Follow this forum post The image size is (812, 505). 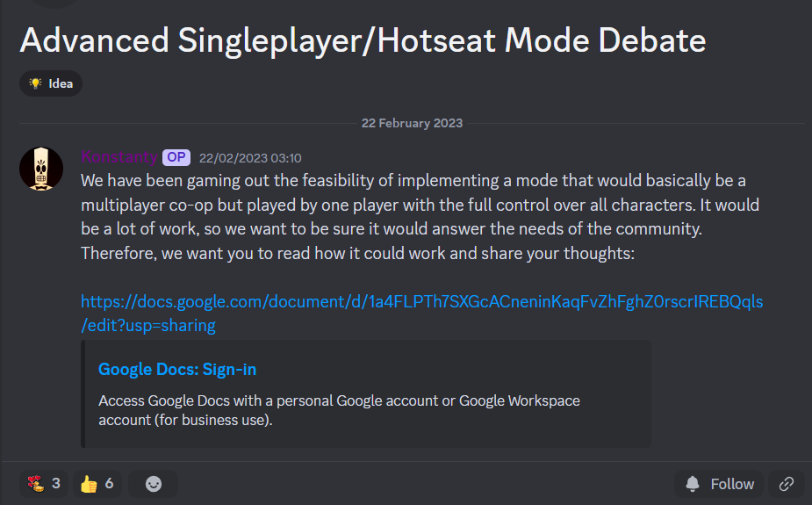point(719,484)
